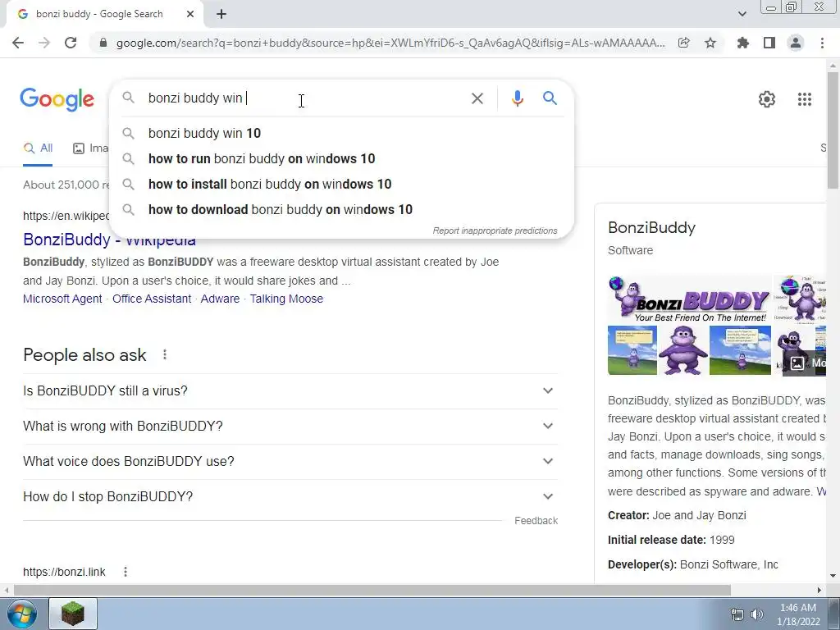This screenshot has height=630, width=840.
Task: Click 'Report inappropriate predictions'
Action: [x=495, y=231]
